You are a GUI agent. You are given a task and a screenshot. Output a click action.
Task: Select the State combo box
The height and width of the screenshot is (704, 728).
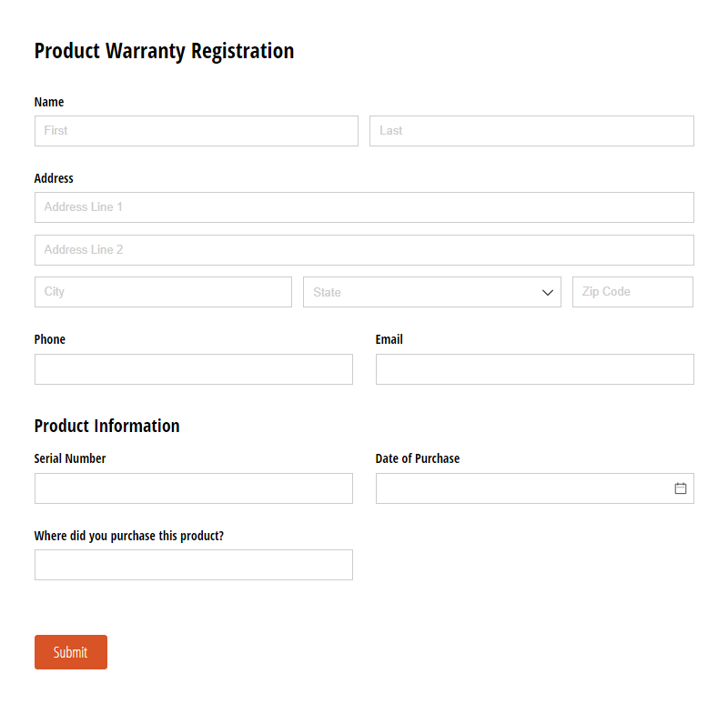(x=432, y=291)
